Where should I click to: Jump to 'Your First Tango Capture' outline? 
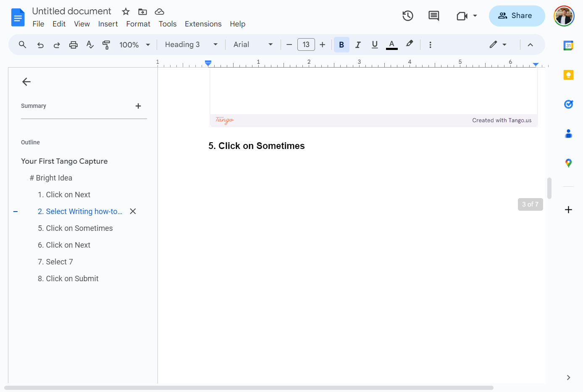pyautogui.click(x=64, y=161)
